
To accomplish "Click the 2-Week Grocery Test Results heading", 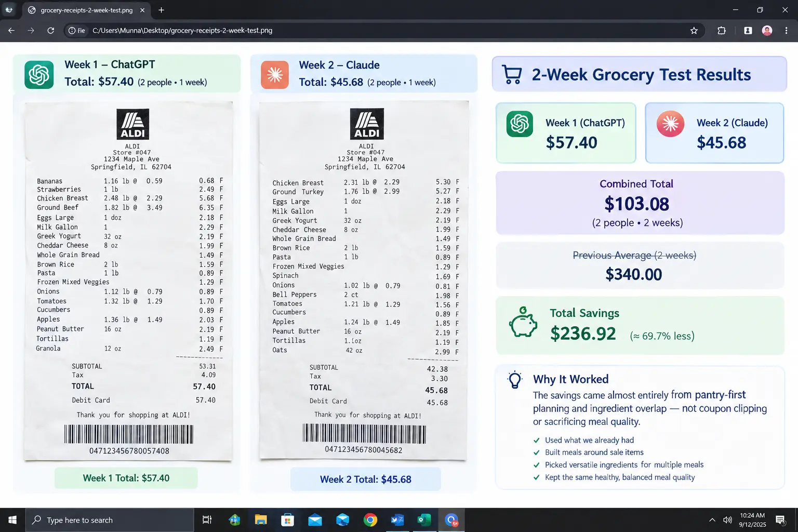I will (641, 75).
